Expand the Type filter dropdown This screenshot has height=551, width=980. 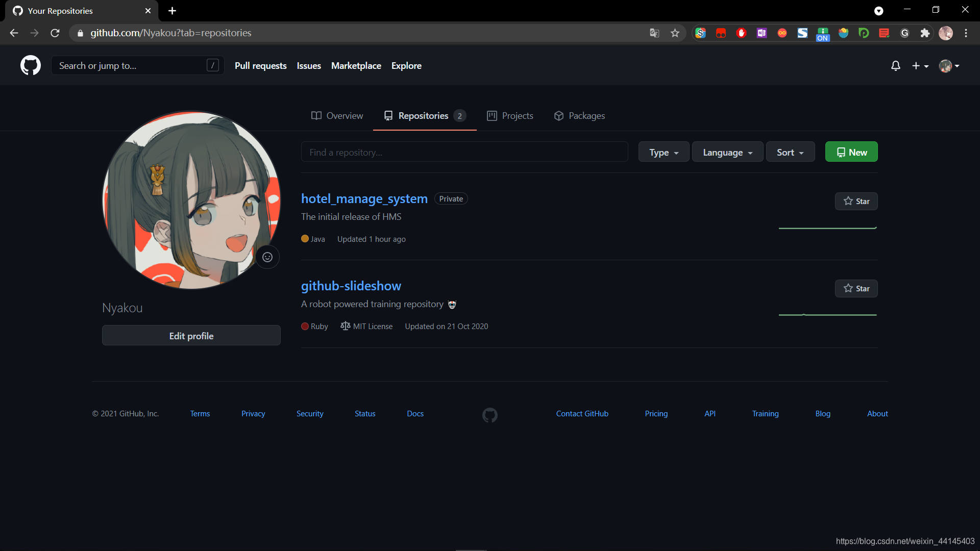[664, 152]
